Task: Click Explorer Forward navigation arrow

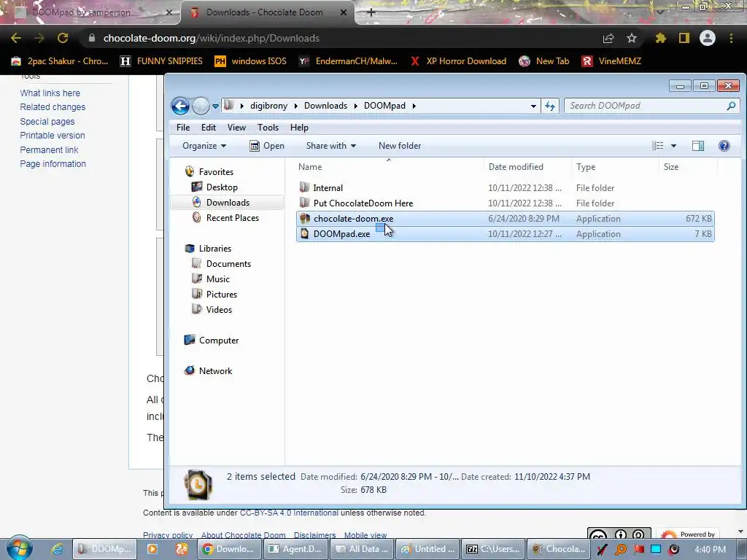Action: (x=201, y=106)
